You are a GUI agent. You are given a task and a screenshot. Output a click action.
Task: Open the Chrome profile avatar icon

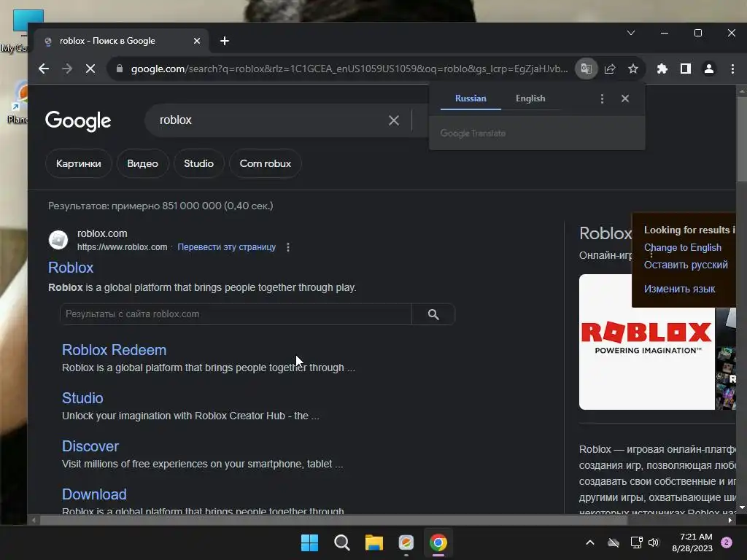(708, 69)
